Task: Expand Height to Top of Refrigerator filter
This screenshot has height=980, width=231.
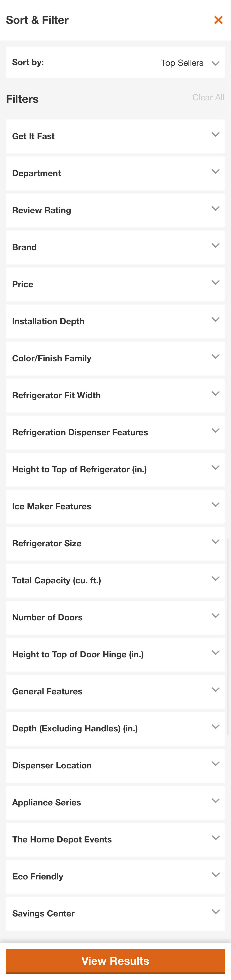Action: tap(115, 469)
